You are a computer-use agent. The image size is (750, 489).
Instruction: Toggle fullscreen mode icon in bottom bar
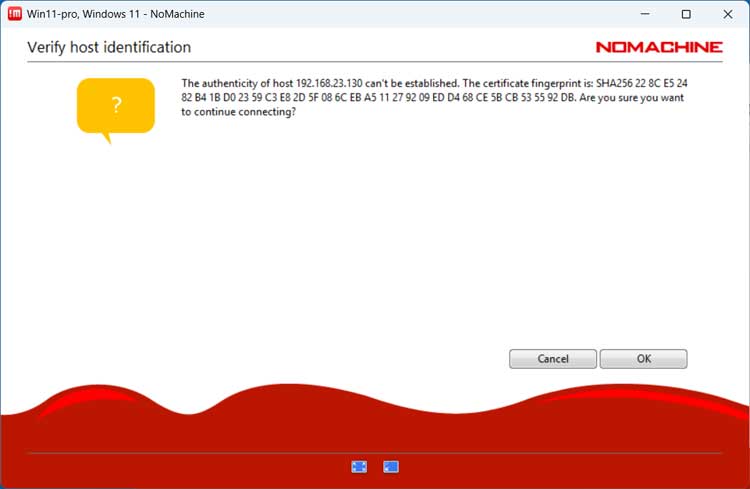click(359, 467)
